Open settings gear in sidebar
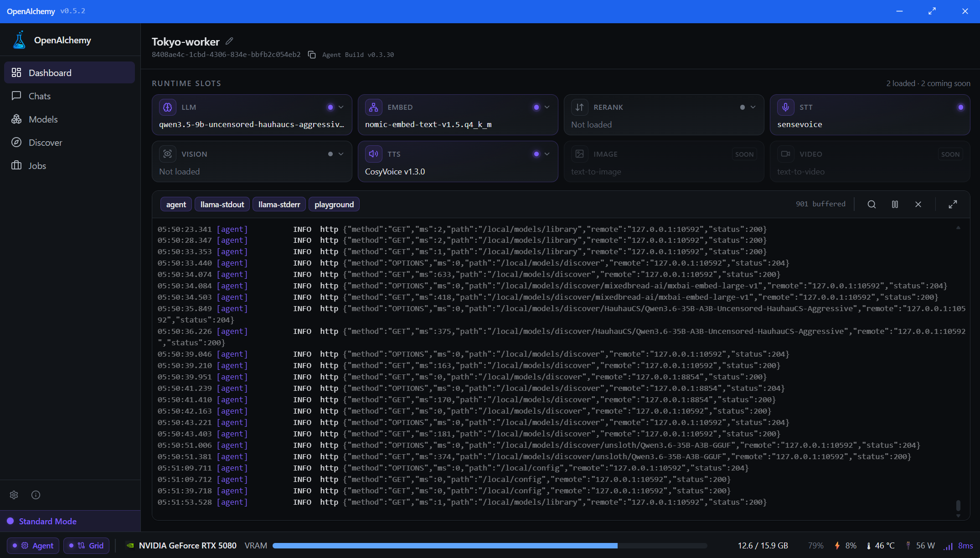 [x=14, y=495]
